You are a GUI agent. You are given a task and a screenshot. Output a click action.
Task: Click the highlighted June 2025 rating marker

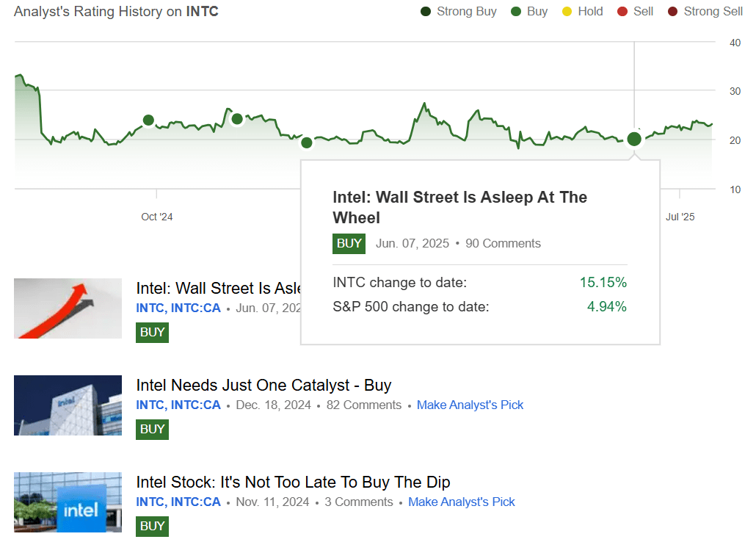tap(634, 139)
